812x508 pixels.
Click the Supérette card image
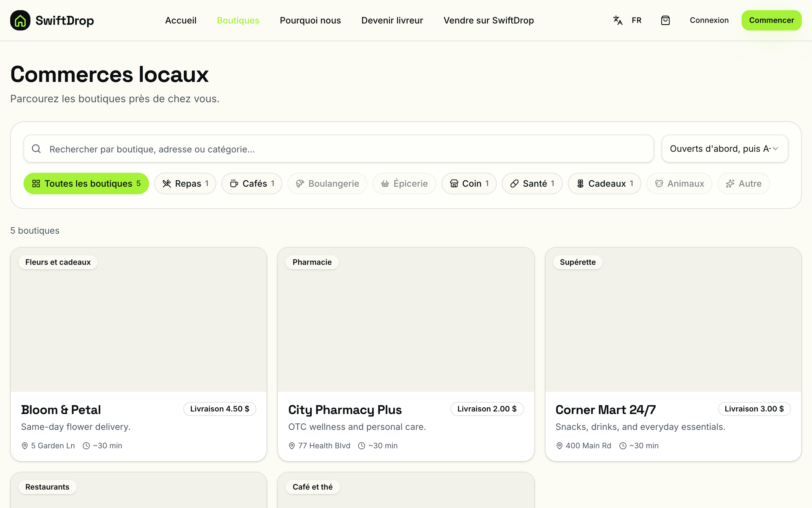pos(673,319)
